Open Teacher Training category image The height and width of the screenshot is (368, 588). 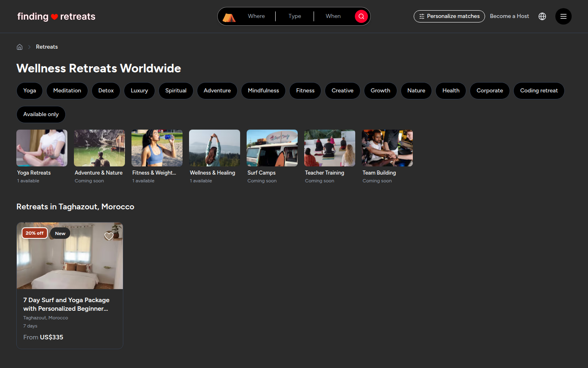pos(330,148)
